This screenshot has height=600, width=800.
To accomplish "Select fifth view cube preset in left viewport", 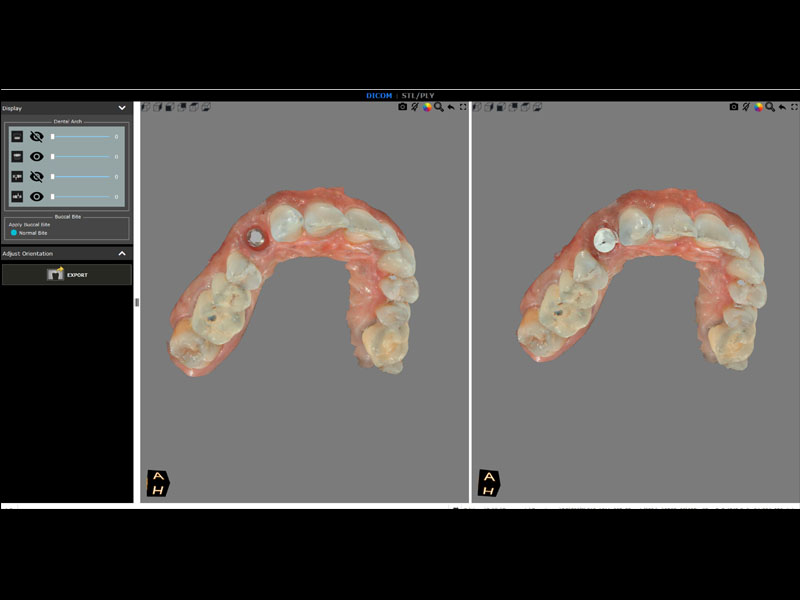I will 194,107.
